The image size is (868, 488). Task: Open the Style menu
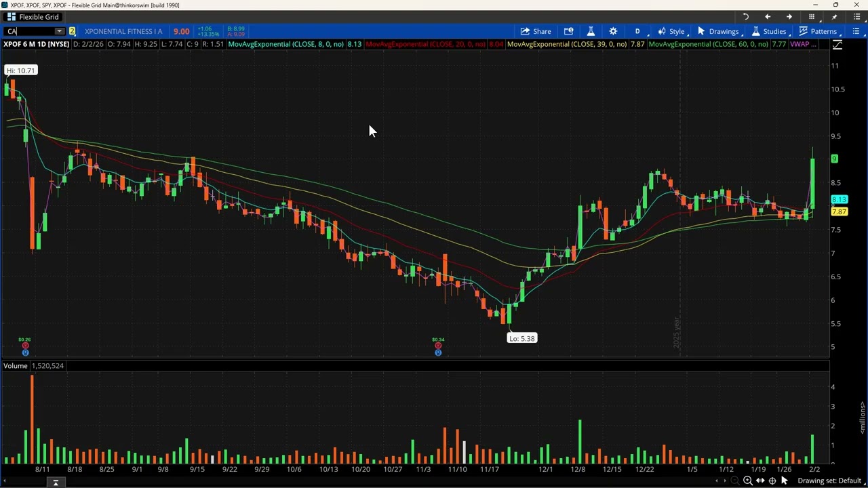coord(671,31)
